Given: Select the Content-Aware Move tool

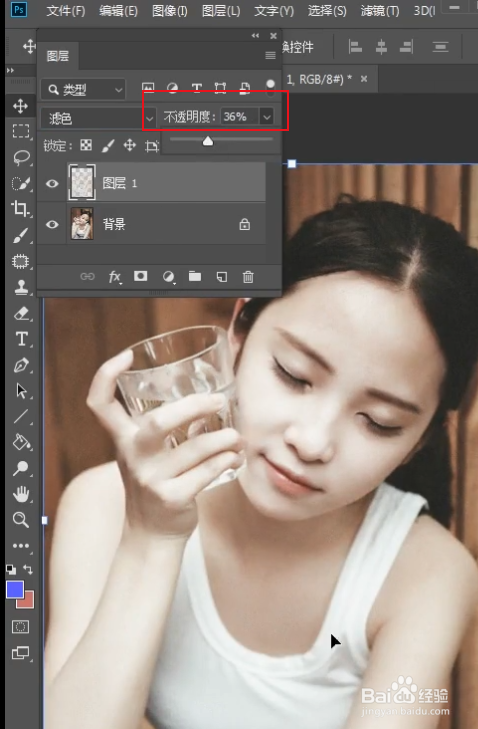Looking at the screenshot, I should [20, 261].
